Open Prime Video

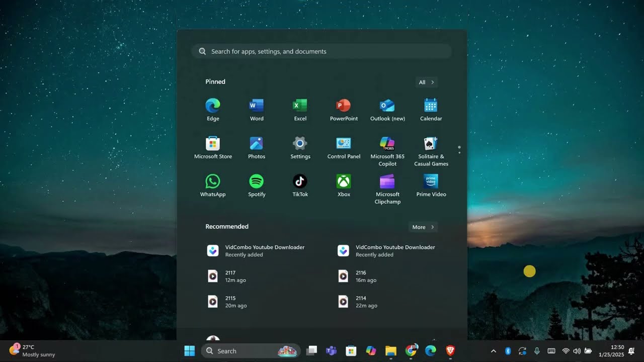pyautogui.click(x=431, y=186)
